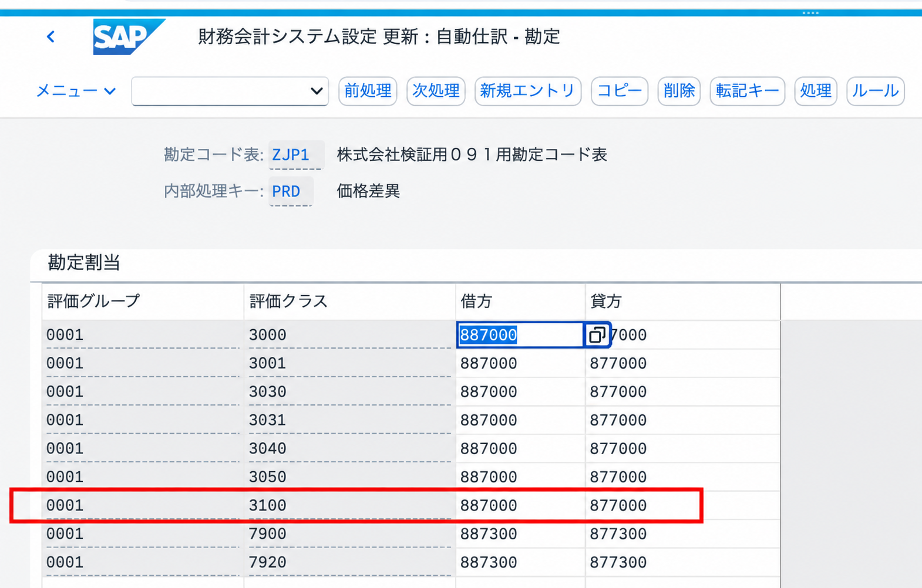The height and width of the screenshot is (588, 922).
Task: Click the 勘定割当 section title
Action: click(x=84, y=263)
